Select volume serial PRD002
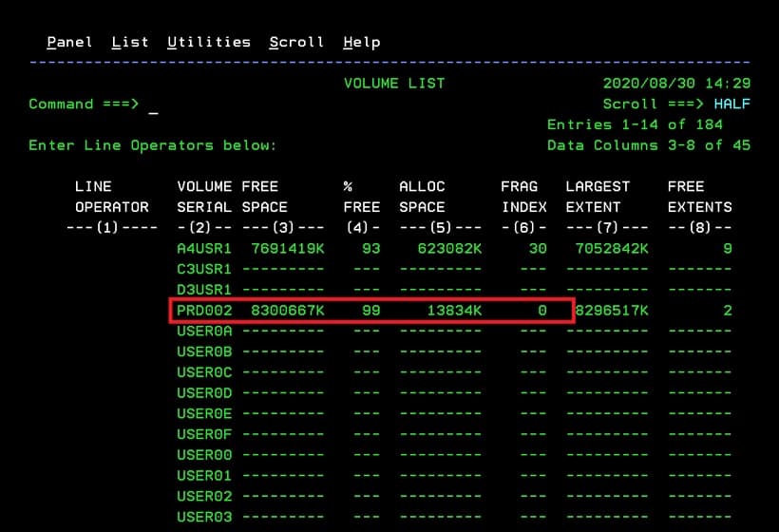Viewport: 779px width, 532px height. (203, 311)
